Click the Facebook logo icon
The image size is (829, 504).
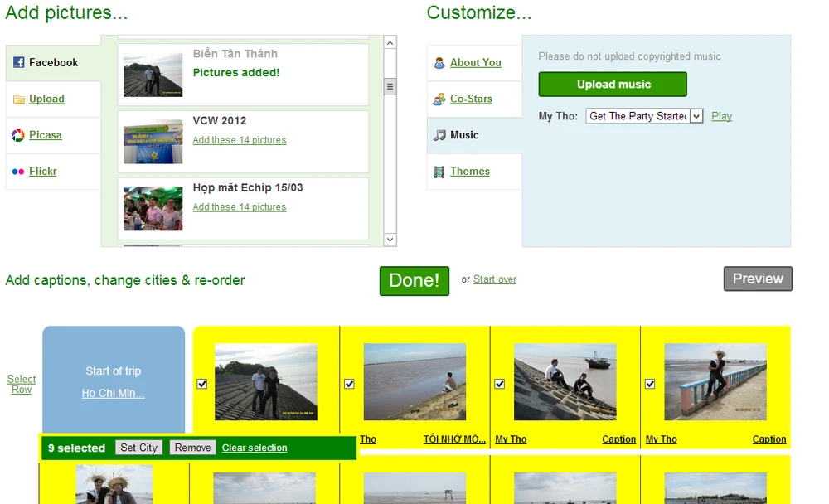[x=18, y=62]
